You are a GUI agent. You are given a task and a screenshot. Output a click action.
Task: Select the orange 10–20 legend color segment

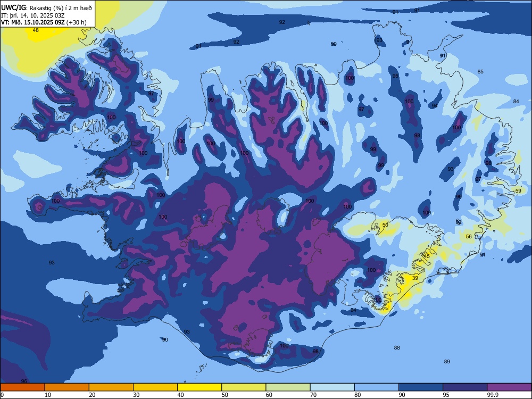pos(67,387)
